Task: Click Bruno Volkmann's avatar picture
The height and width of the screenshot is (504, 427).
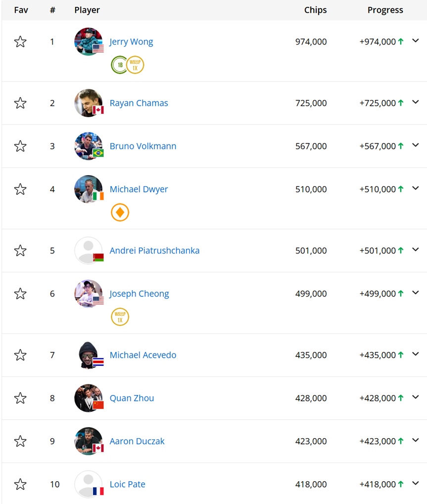Action: (89, 146)
